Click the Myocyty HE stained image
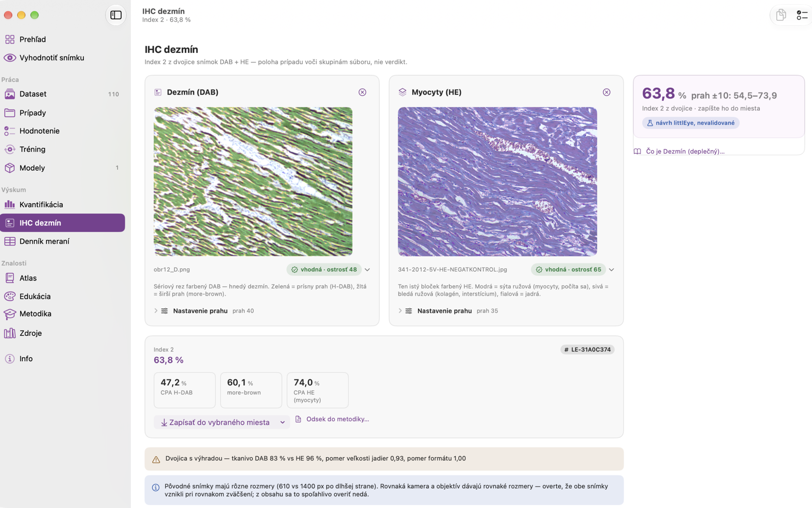Image resolution: width=812 pixels, height=508 pixels. coord(497,181)
